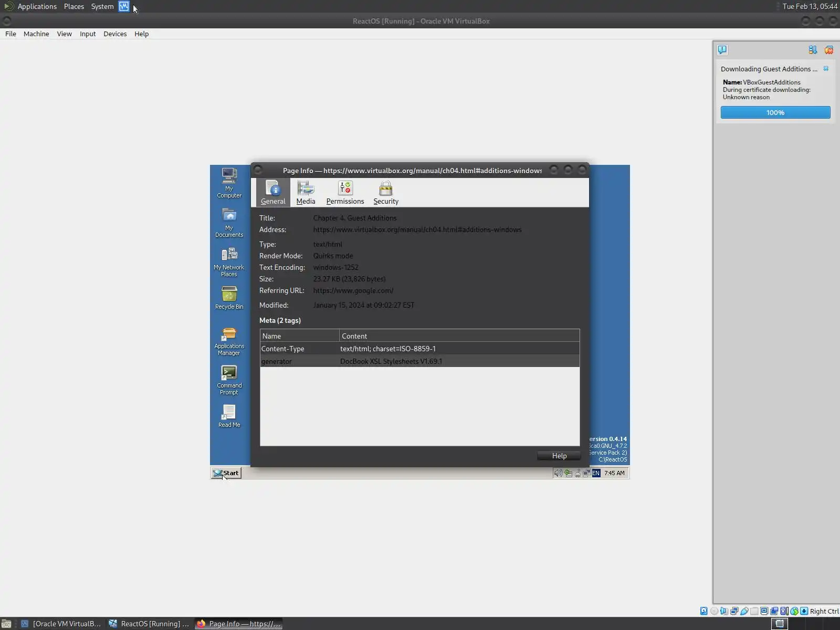Click the audio status icon in VirtualBox
Viewport: 840px width, 630px height.
pos(724,611)
